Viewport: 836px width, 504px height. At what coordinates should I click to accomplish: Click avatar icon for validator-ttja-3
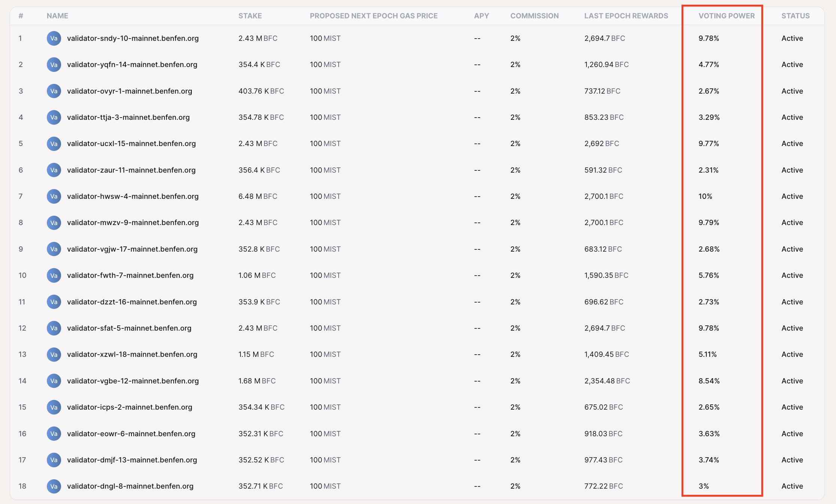point(54,117)
